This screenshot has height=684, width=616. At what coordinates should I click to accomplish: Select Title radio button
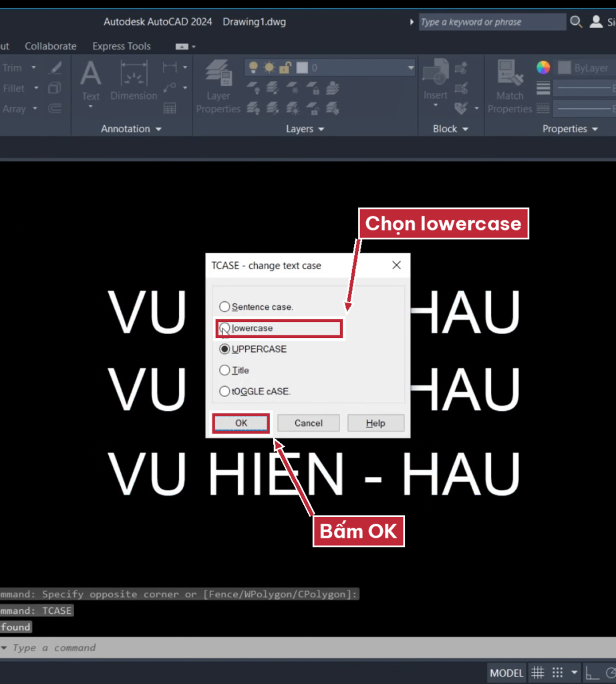[224, 370]
